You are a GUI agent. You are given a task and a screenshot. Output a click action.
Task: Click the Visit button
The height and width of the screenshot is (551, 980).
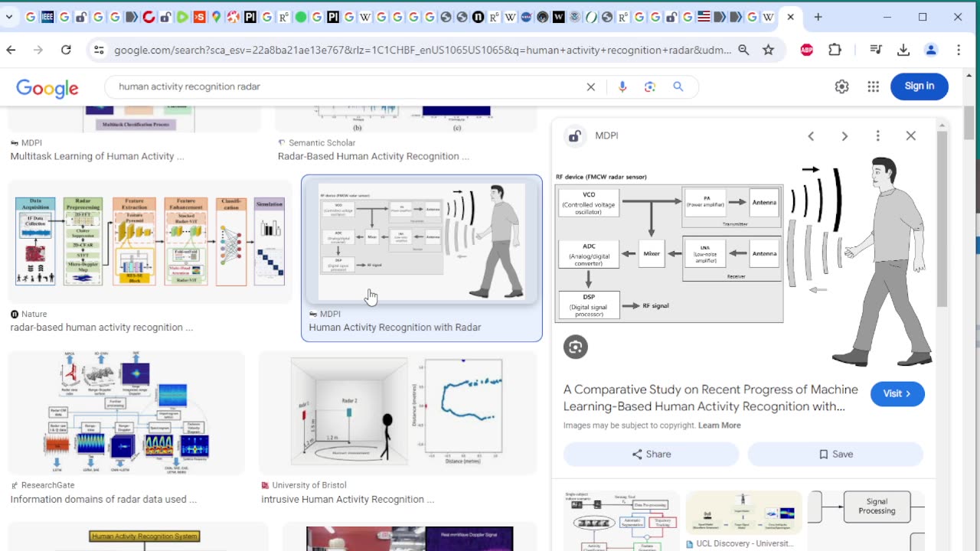(897, 393)
